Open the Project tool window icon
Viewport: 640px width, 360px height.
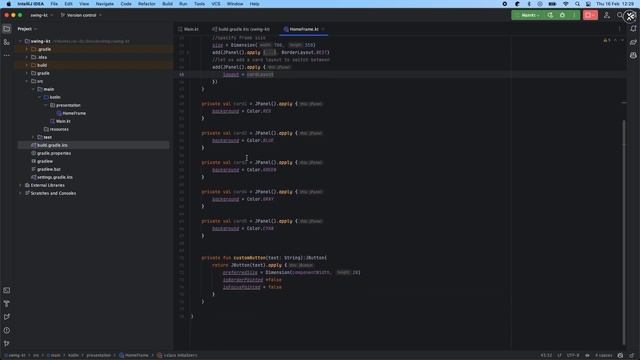[x=7, y=29]
